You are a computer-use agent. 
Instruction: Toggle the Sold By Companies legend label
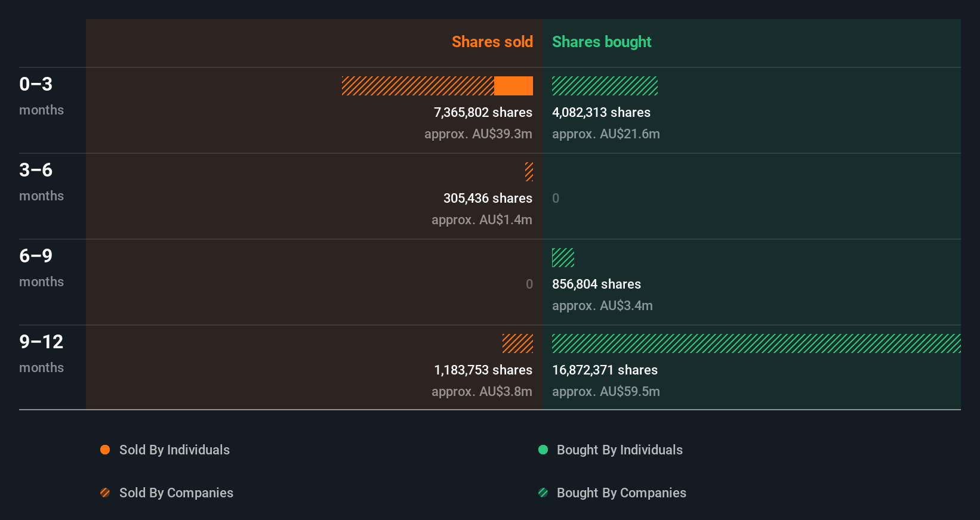coord(176,493)
